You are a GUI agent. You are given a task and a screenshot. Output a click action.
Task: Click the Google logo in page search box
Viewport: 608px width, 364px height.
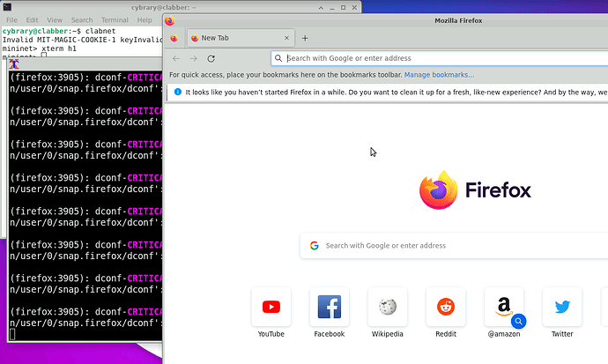click(x=314, y=245)
